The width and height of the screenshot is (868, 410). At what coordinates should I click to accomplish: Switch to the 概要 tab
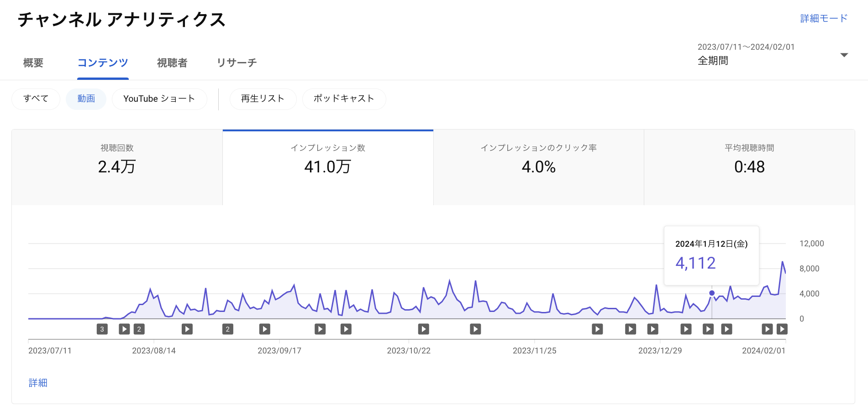pos(33,63)
